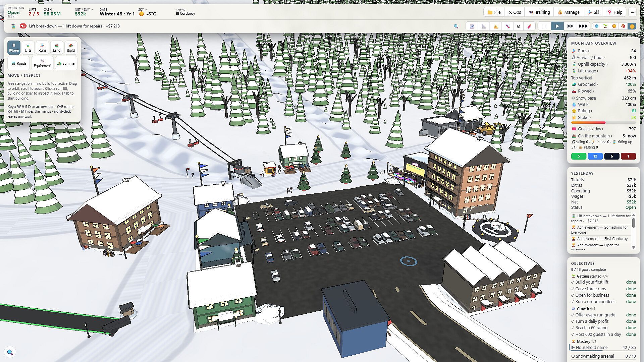Open the Land tool tab
This screenshot has height=362, width=644.
point(57,48)
